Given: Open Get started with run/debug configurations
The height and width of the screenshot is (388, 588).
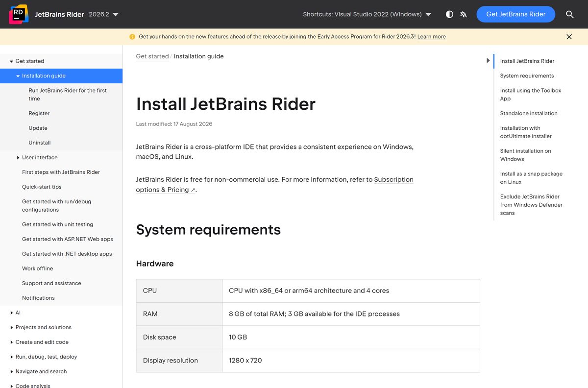Looking at the screenshot, I should point(56,205).
